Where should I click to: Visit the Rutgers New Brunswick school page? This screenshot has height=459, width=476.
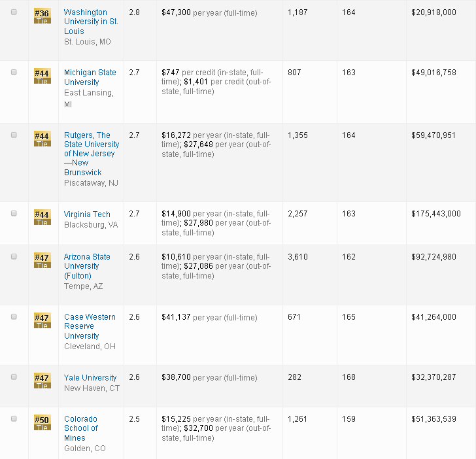(x=92, y=154)
